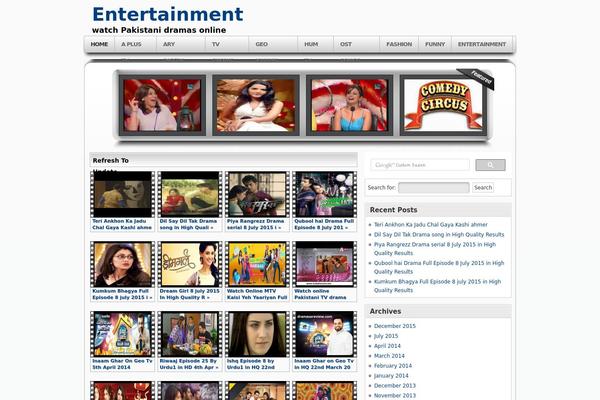
Task: Click 'Riwaaj Episode 25 By Urdu1' title
Action: pyautogui.click(x=189, y=364)
